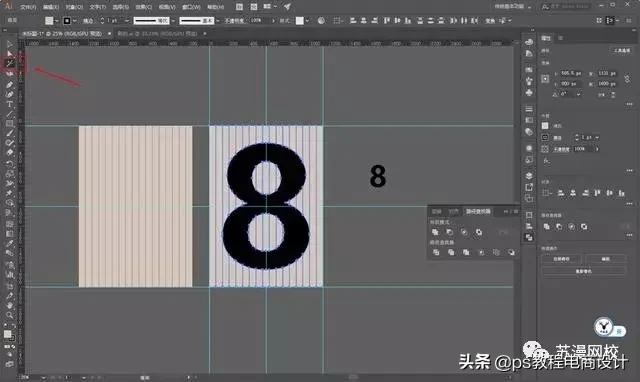Select reference point locator in Properties

[545, 79]
